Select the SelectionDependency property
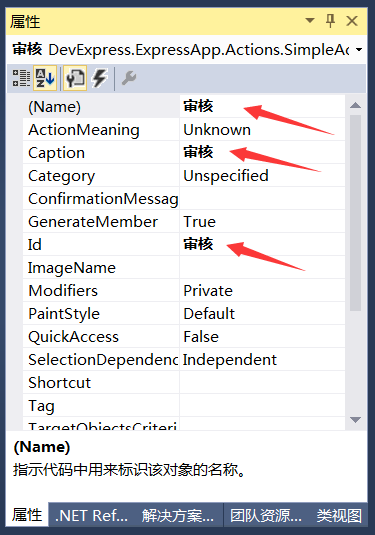This screenshot has width=375, height=535. tap(101, 360)
